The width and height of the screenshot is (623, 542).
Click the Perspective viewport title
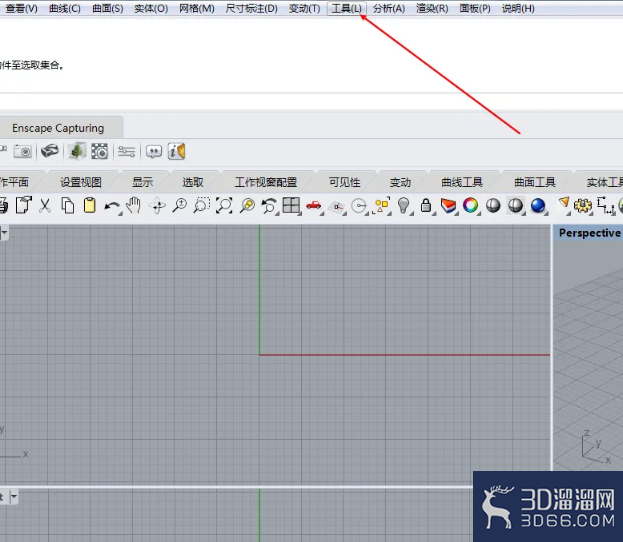tap(590, 233)
